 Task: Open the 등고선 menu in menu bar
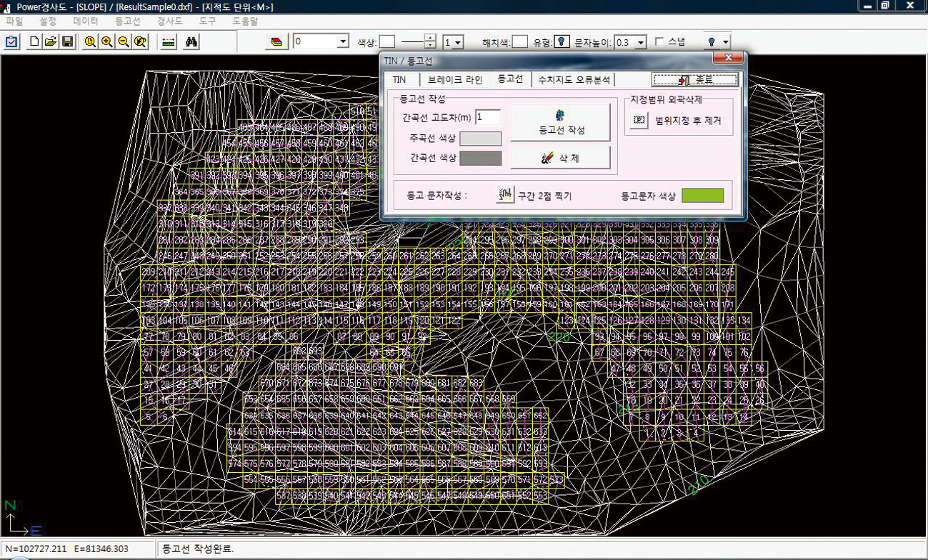point(129,21)
